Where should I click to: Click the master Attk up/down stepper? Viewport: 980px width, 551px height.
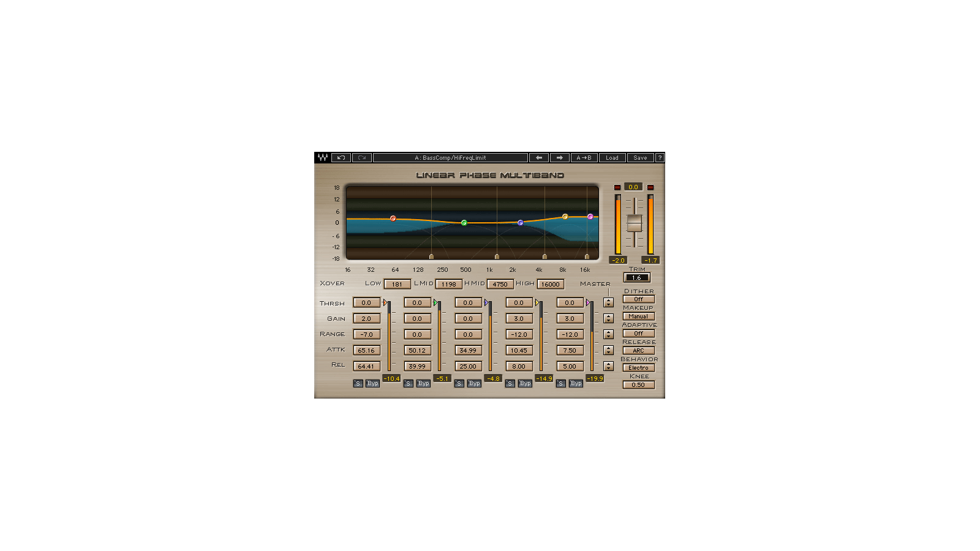(608, 350)
